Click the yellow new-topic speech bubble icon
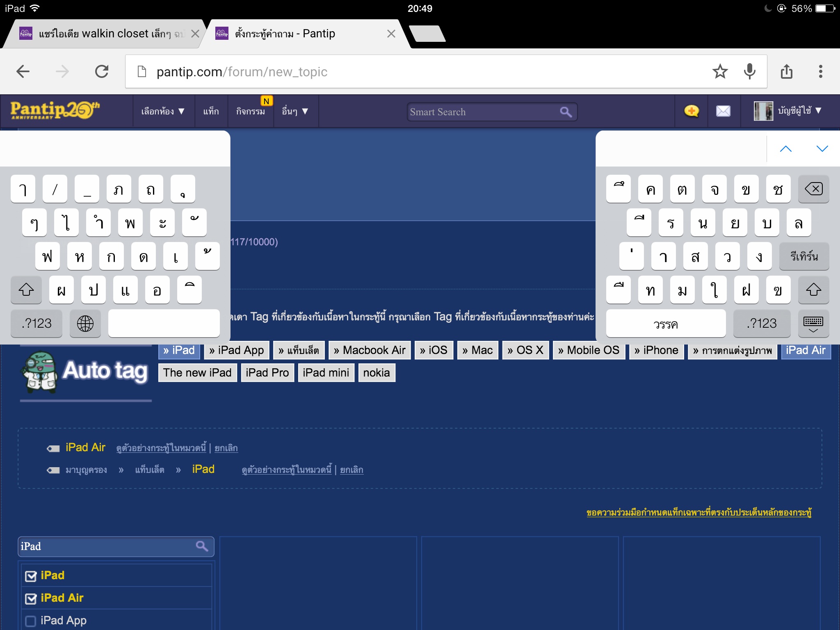840x630 pixels. pos(692,111)
